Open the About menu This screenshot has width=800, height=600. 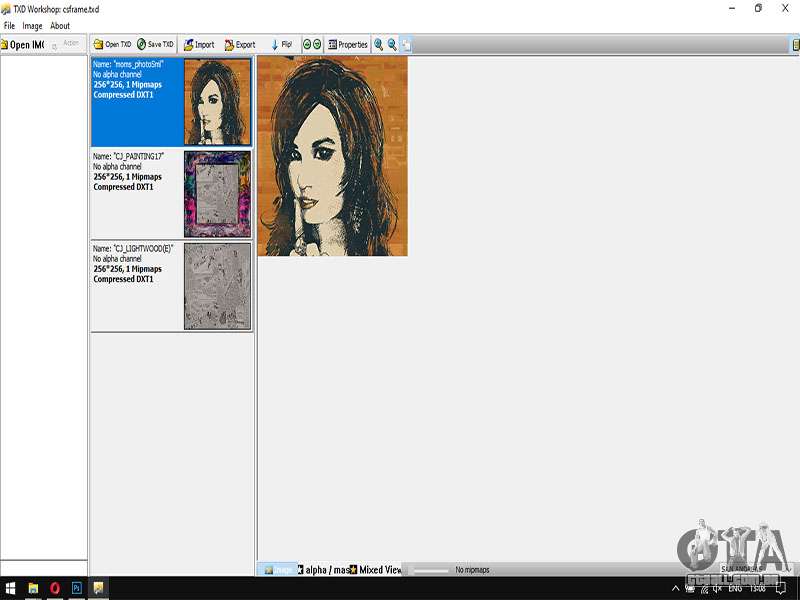tap(60, 25)
